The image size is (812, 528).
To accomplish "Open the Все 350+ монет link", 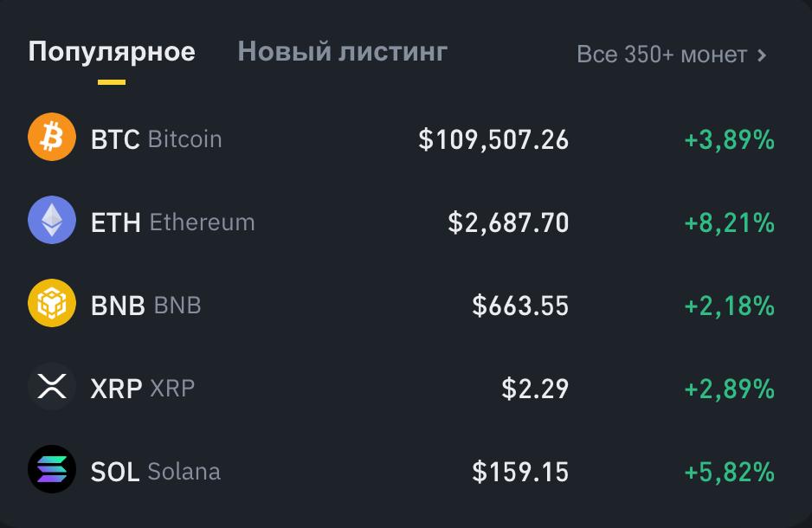I will coord(661,55).
